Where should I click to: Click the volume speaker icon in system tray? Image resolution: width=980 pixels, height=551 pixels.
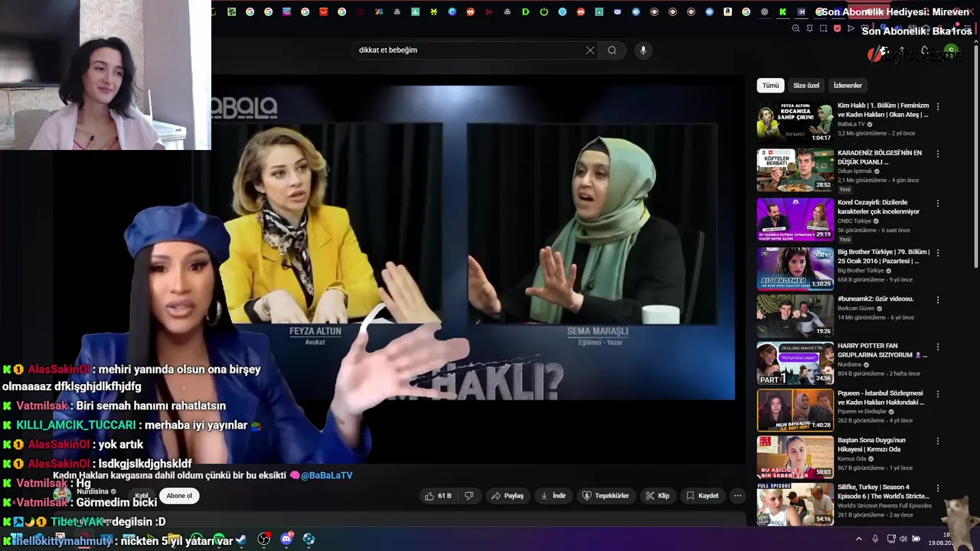click(903, 539)
